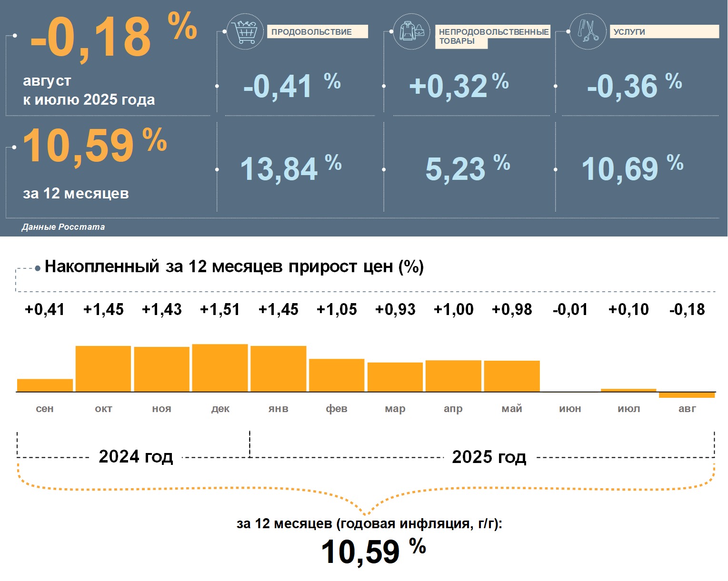This screenshot has width=728, height=581.
Task: Select the НЕПРОДОВОЛЬСТВЕННЫЕ ТОВАРЫ label
Action: pos(493,36)
